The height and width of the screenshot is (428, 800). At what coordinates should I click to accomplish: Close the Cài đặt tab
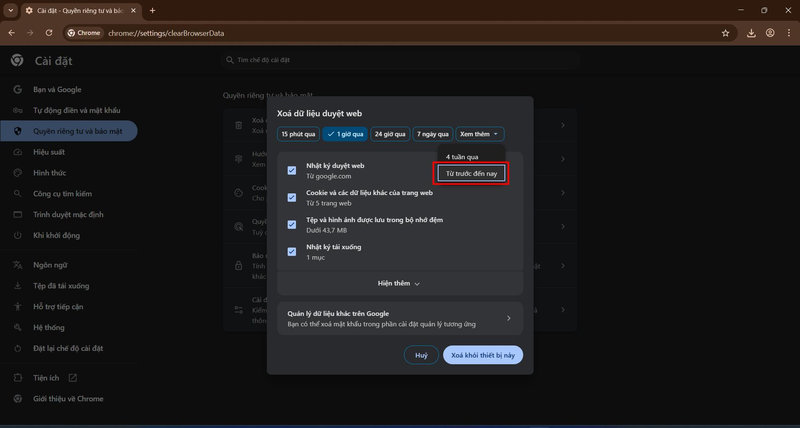point(133,10)
